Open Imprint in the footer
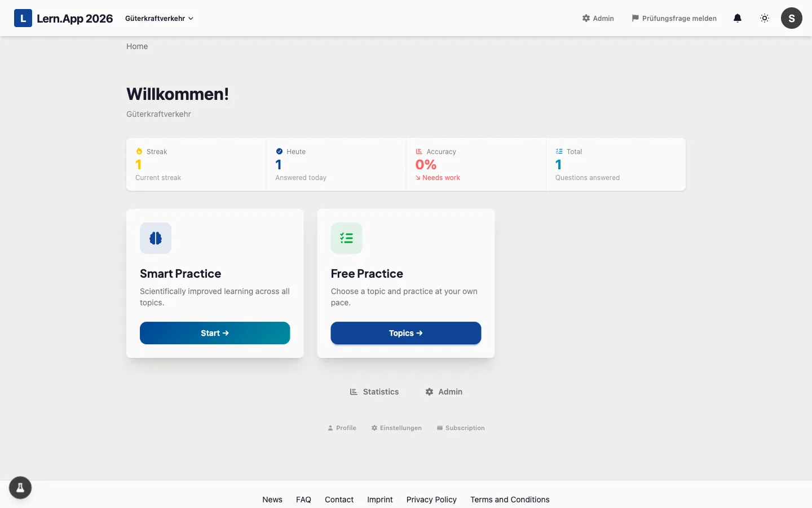The height and width of the screenshot is (508, 812). click(x=380, y=500)
